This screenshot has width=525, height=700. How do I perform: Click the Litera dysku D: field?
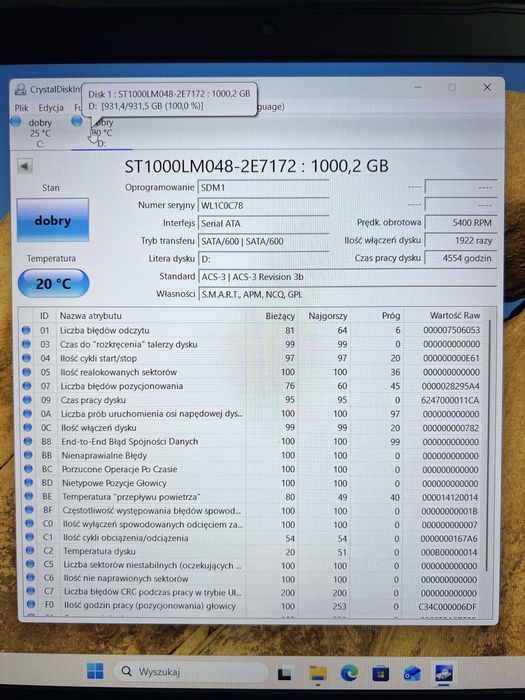(263, 259)
